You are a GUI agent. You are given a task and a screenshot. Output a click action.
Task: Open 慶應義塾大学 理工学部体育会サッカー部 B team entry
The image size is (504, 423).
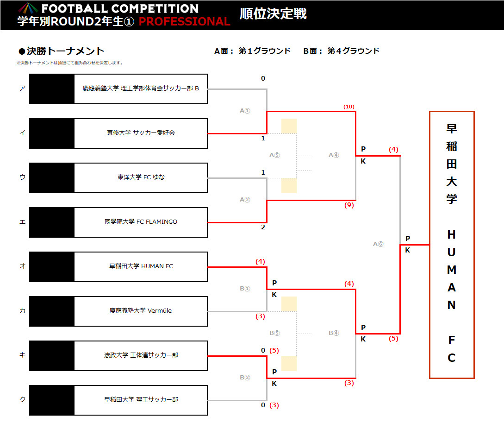(141, 89)
